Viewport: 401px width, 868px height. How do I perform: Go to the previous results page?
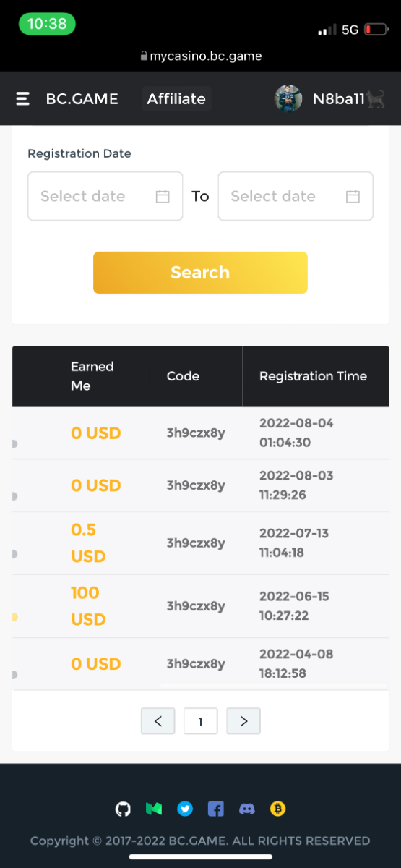click(158, 721)
